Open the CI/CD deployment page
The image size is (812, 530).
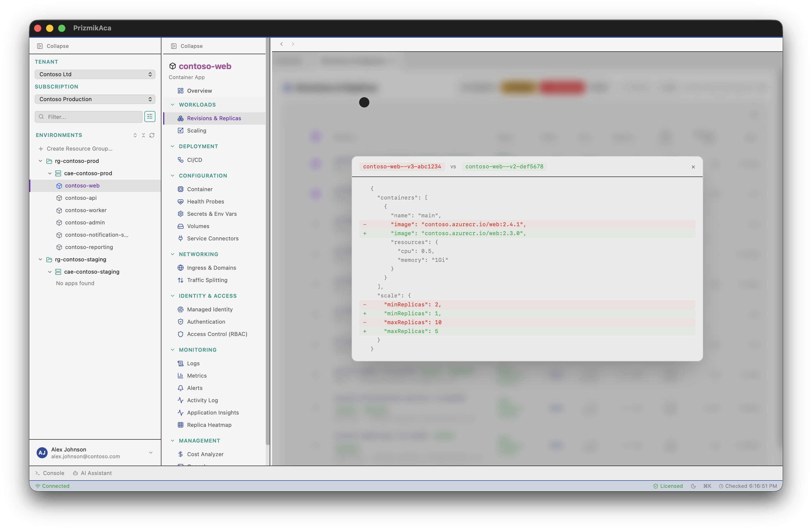[194, 159]
